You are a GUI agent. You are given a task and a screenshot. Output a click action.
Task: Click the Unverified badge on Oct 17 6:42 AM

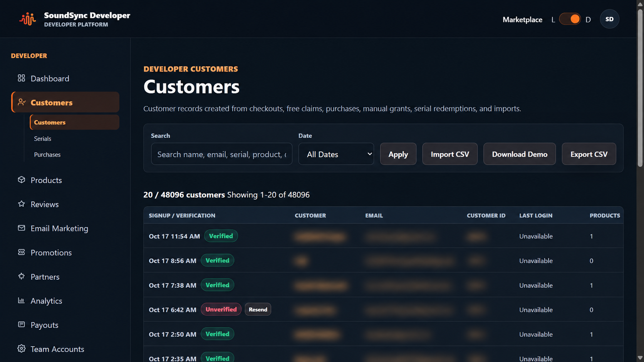coord(221,309)
